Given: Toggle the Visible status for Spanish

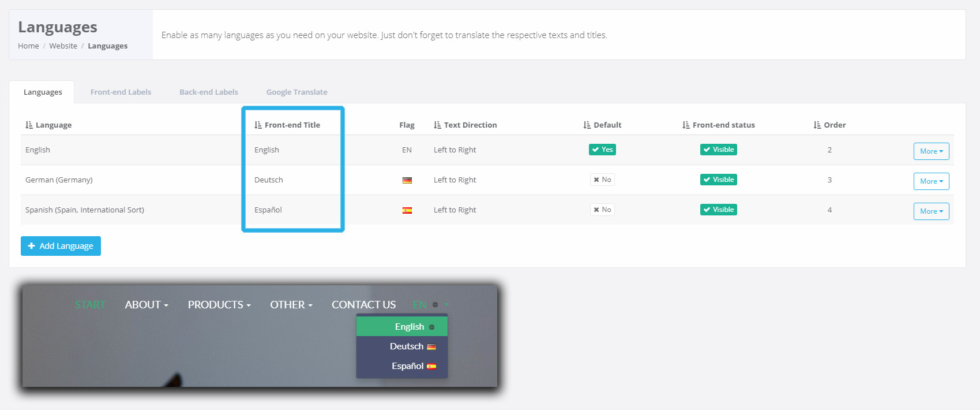Looking at the screenshot, I should (x=719, y=210).
